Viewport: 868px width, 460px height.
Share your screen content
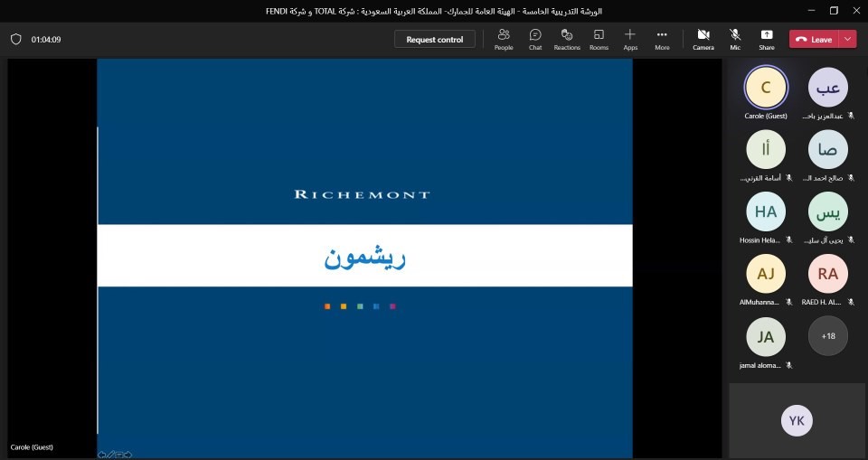[x=767, y=39]
